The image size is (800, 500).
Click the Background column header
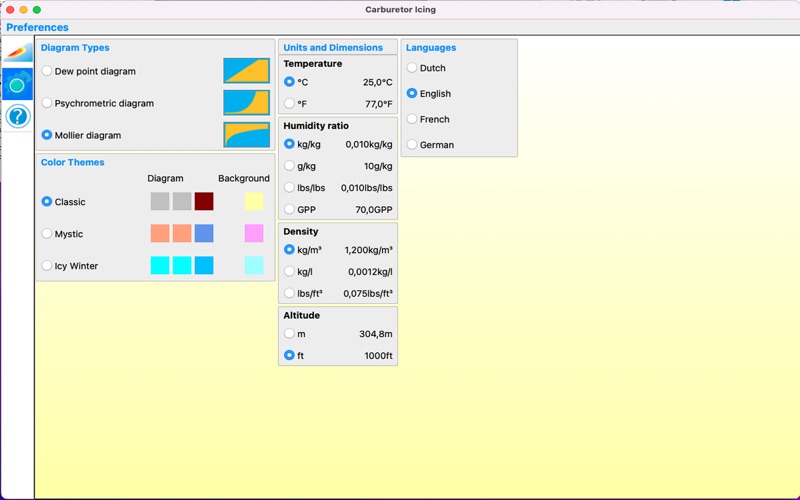(244, 178)
